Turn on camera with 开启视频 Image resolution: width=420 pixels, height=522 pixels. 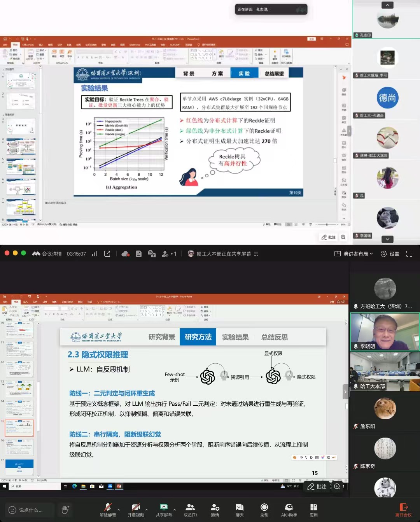point(136,507)
